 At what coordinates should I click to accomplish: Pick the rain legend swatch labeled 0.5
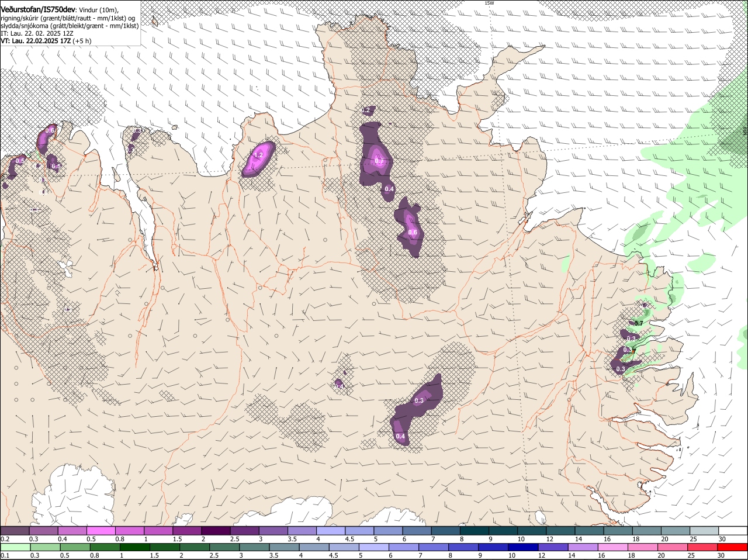coord(75,547)
